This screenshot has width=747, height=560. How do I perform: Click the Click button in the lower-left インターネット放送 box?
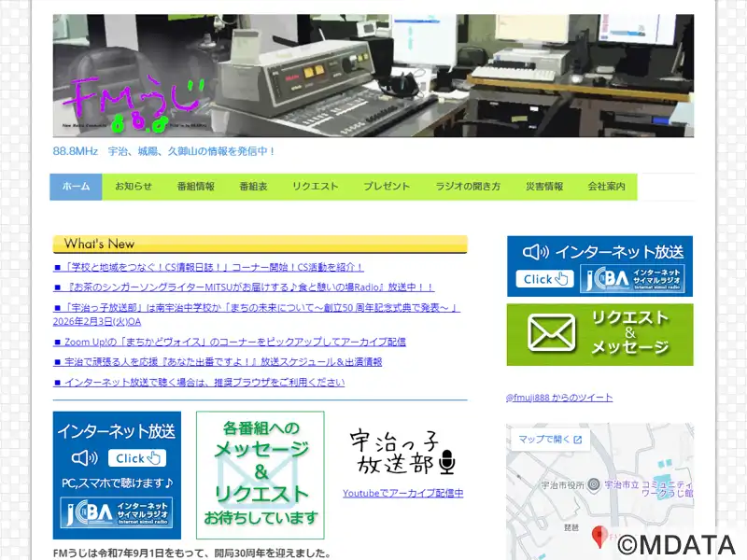(137, 458)
